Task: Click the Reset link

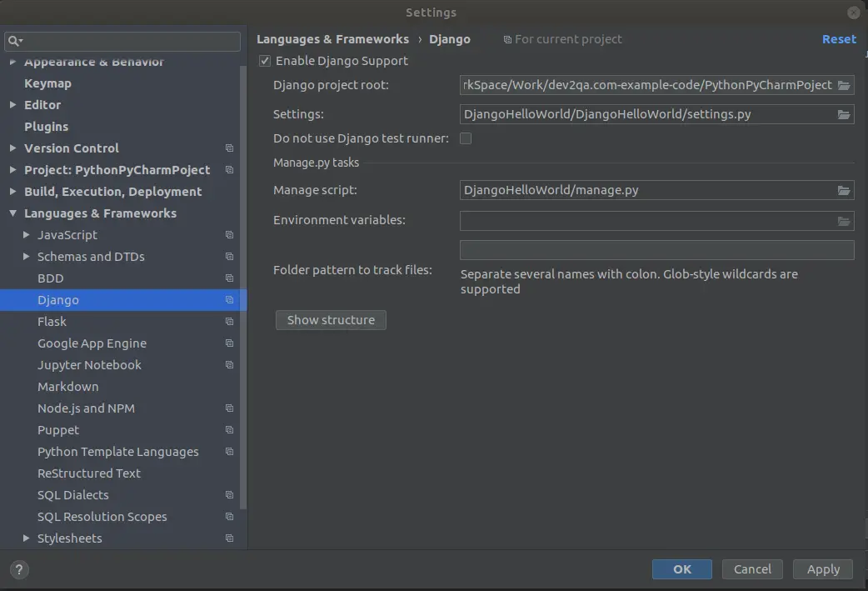Action: 839,39
